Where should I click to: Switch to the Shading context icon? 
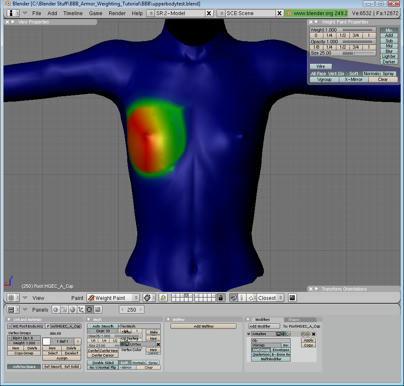(x=73, y=310)
